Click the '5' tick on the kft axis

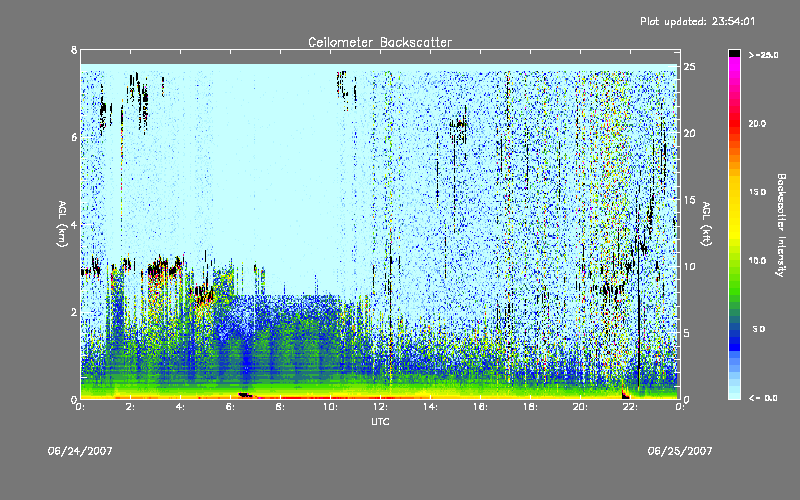point(687,333)
